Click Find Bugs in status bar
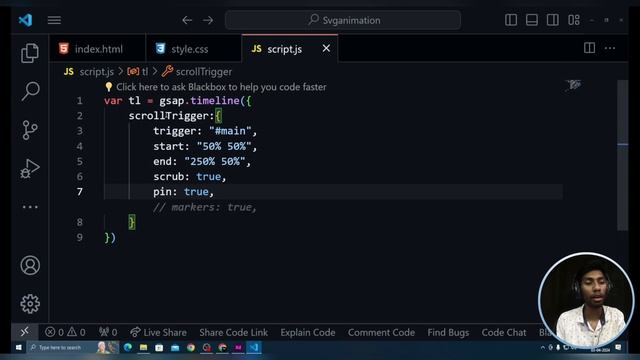640x360 pixels. click(448, 332)
